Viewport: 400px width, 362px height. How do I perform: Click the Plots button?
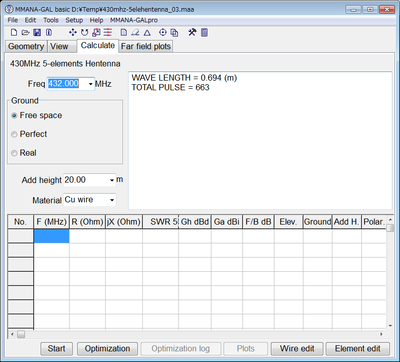pos(246,349)
